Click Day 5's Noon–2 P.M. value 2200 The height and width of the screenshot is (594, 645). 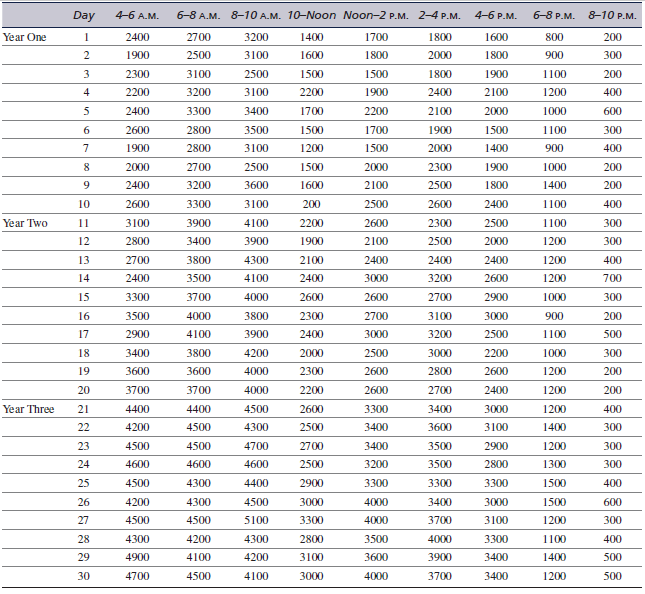pos(376,111)
